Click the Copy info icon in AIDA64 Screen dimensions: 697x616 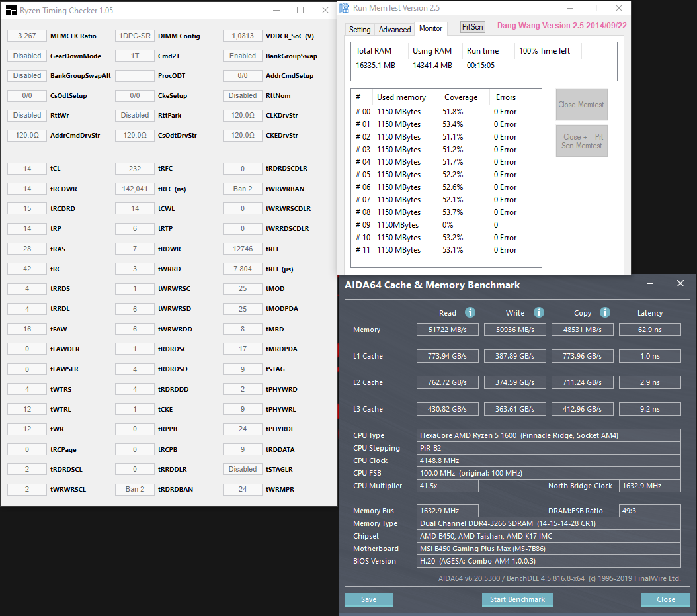click(604, 313)
